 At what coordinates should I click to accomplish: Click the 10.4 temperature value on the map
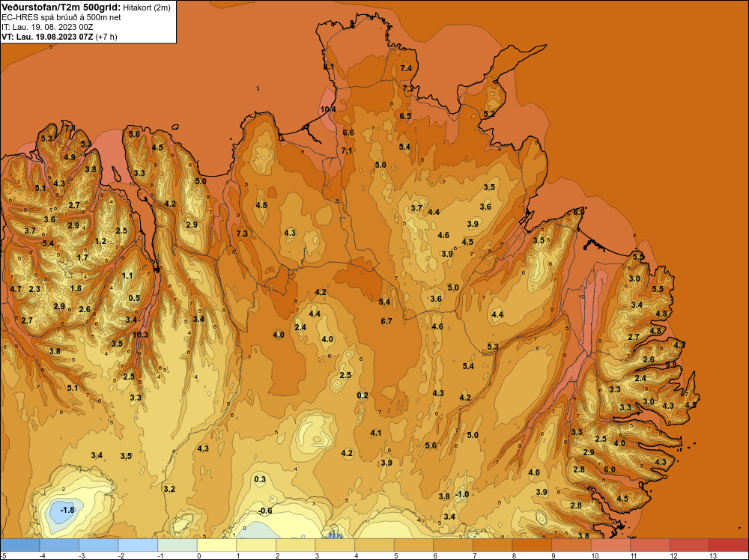click(328, 109)
